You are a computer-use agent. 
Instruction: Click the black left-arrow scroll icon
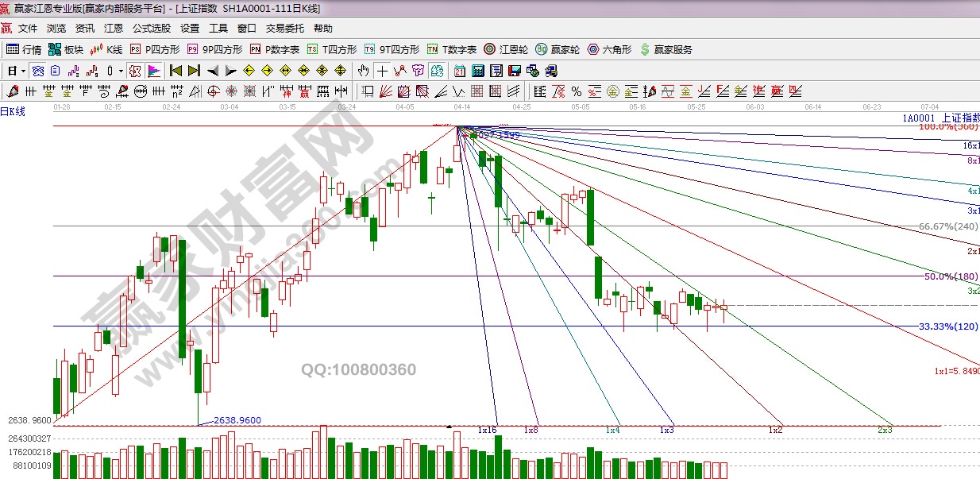tap(212, 71)
